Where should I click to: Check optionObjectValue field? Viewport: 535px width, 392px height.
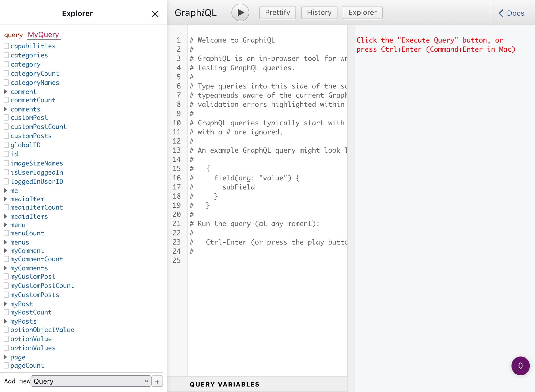pos(7,330)
